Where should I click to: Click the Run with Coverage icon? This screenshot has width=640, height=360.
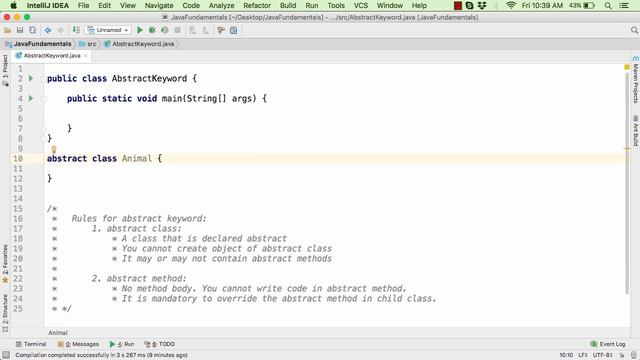pyautogui.click(x=164, y=30)
